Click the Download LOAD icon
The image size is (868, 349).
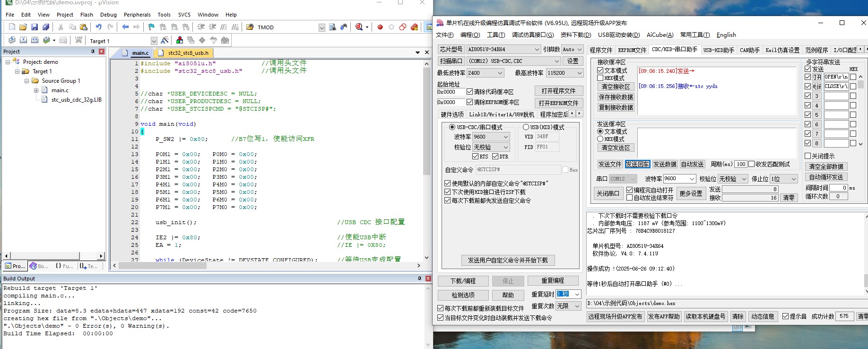[78, 40]
